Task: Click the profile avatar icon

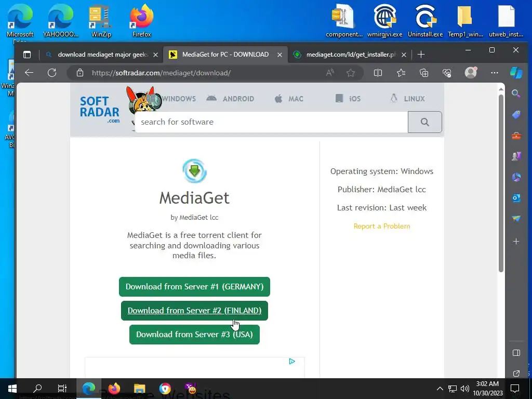Action: pos(471,72)
